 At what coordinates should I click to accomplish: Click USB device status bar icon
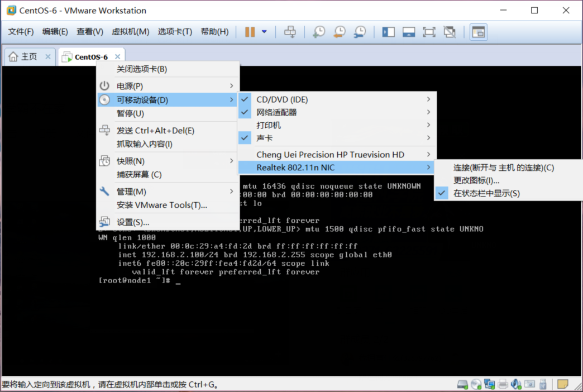point(543,384)
